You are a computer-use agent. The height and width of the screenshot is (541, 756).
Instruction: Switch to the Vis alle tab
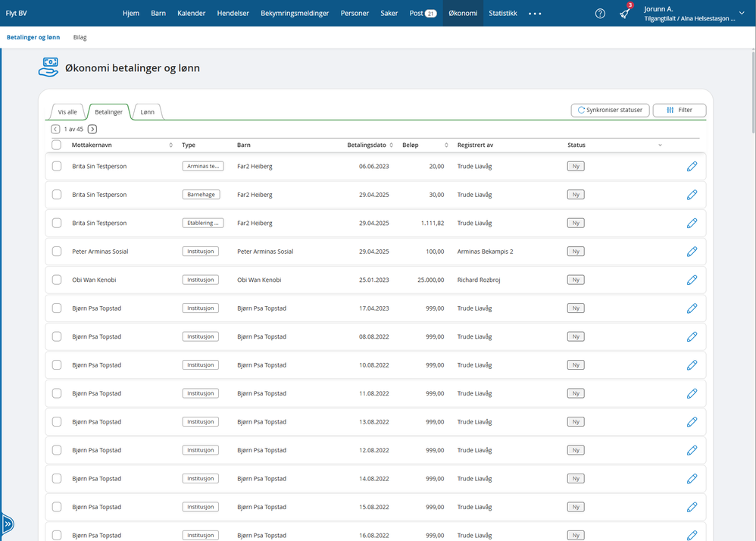click(x=67, y=112)
